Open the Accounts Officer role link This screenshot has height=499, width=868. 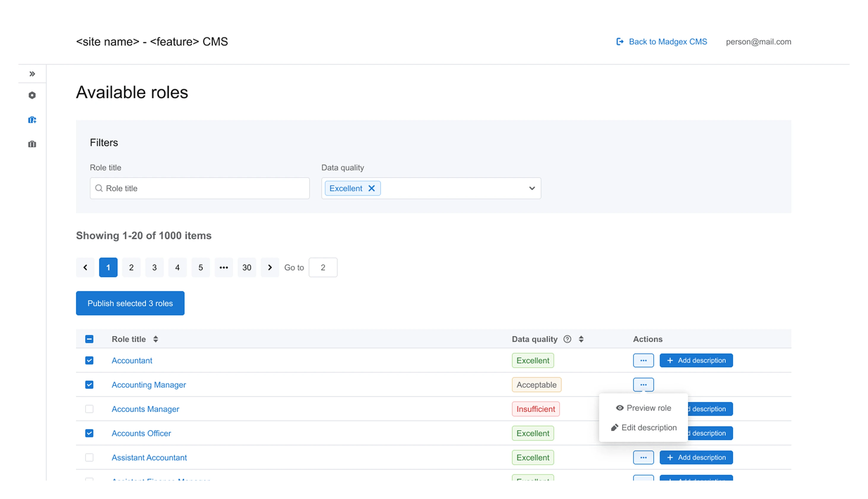[141, 433]
